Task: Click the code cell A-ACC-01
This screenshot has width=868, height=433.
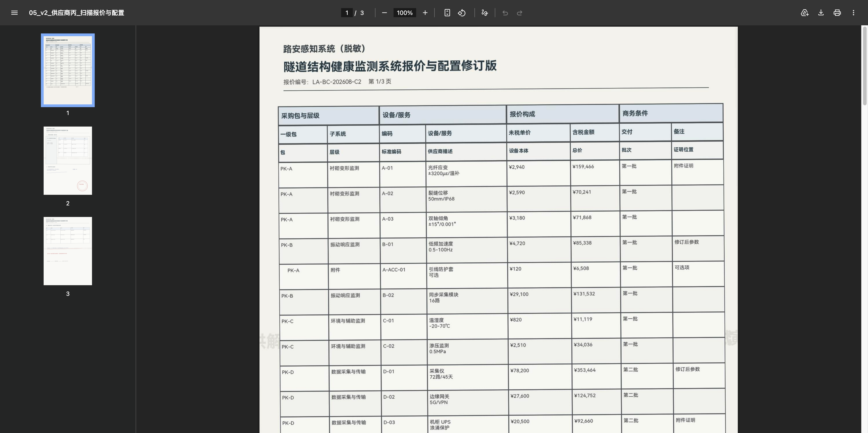Action: click(x=394, y=270)
